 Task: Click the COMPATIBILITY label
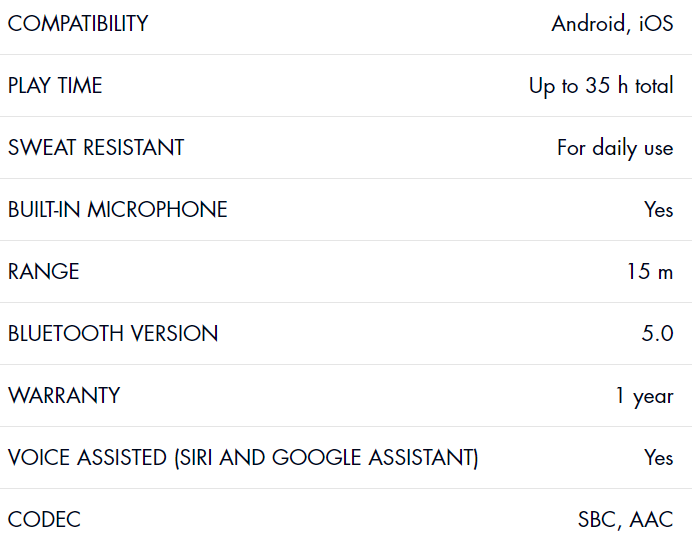(78, 23)
